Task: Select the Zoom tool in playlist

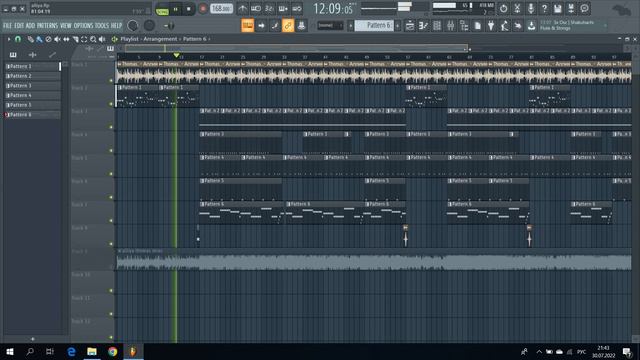Action: [x=93, y=39]
